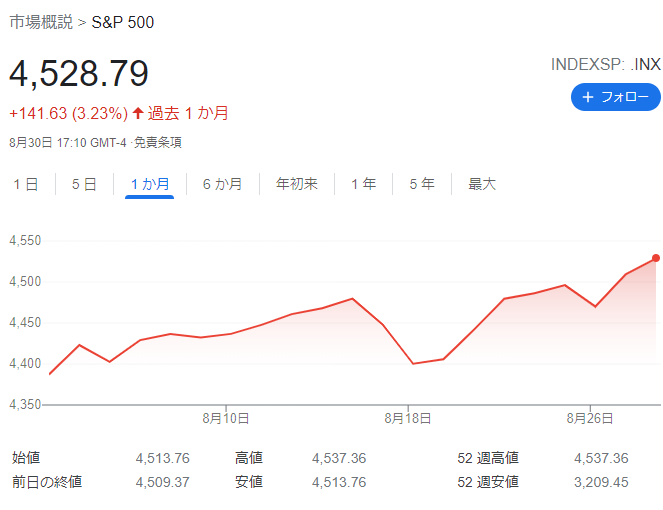The width and height of the screenshot is (663, 510).
Task: Click the 4,528.79 current index value
Action: (79, 74)
